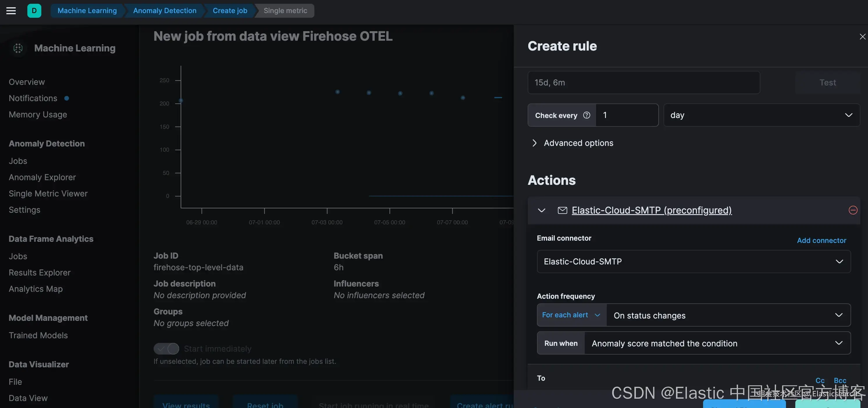
Task: Open the hamburger navigation menu
Action: click(x=11, y=10)
